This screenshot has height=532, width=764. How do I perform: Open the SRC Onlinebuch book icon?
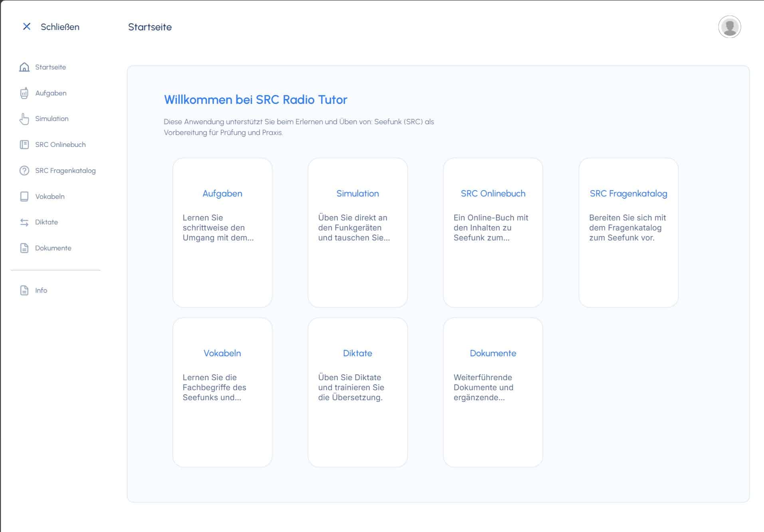pyautogui.click(x=24, y=145)
